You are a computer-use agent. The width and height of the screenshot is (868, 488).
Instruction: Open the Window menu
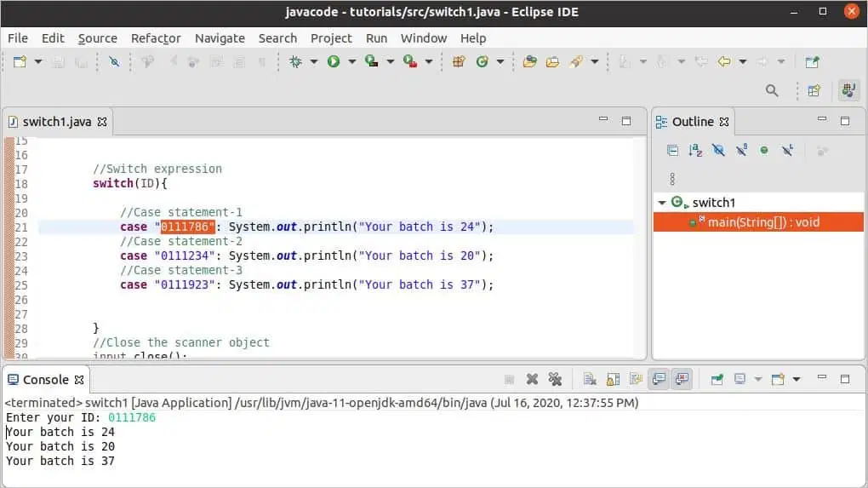click(424, 38)
